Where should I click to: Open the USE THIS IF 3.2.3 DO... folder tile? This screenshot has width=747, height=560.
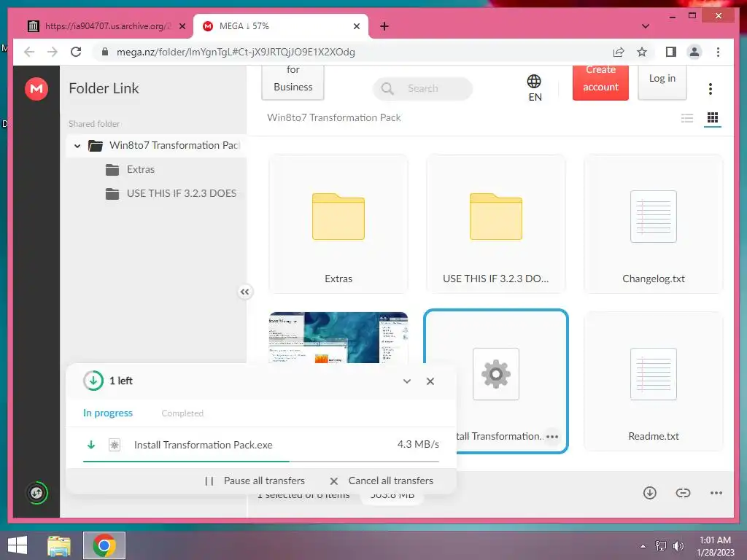496,224
